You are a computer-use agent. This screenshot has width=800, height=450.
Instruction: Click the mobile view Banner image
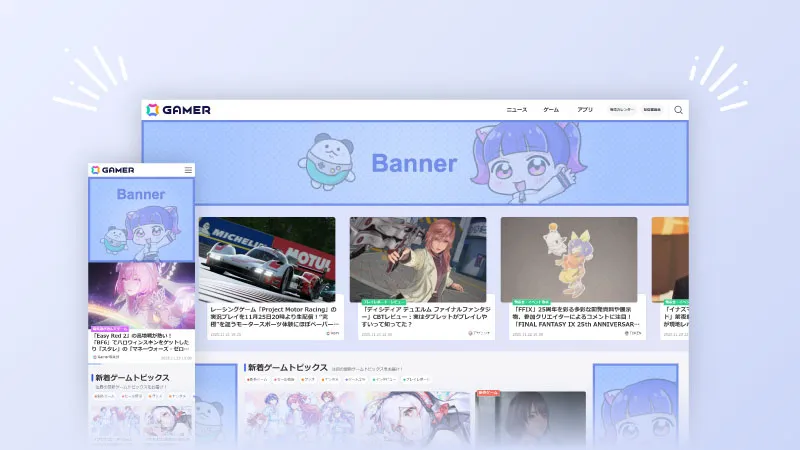point(141,220)
